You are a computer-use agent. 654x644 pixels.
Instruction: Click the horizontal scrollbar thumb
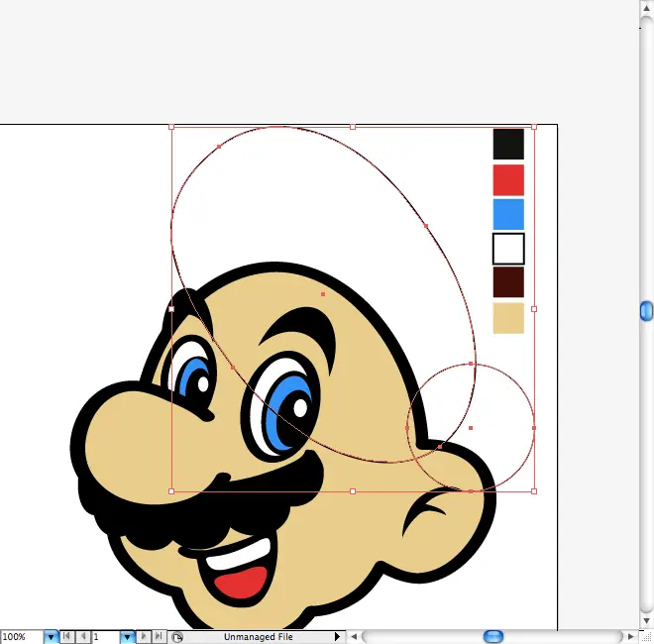tap(492, 636)
